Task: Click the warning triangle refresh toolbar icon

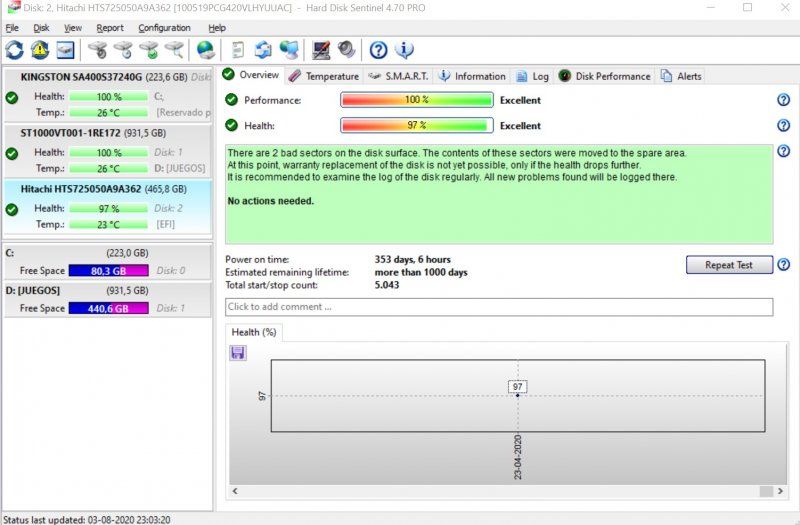Action: point(40,50)
